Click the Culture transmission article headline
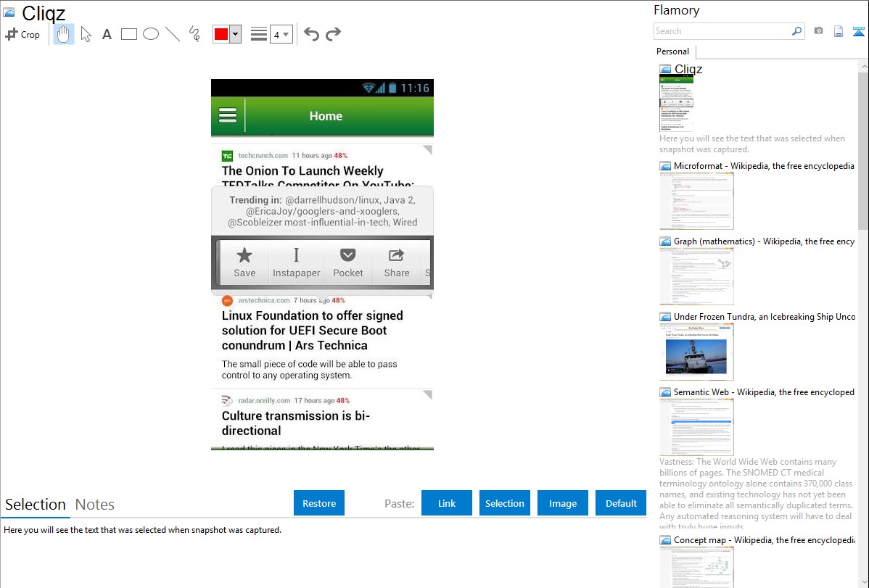The width and height of the screenshot is (869, 588). click(x=295, y=423)
